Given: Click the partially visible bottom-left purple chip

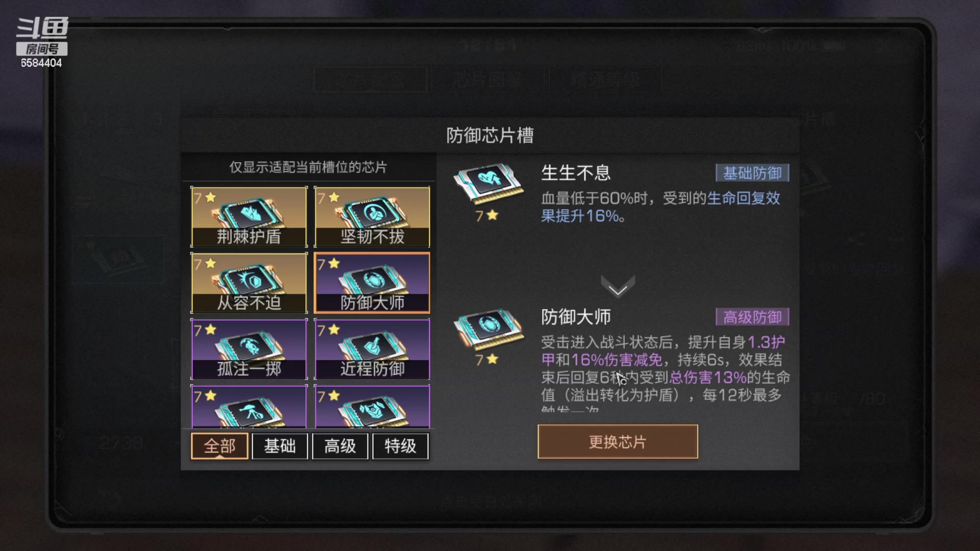Looking at the screenshot, I should click(x=249, y=407).
